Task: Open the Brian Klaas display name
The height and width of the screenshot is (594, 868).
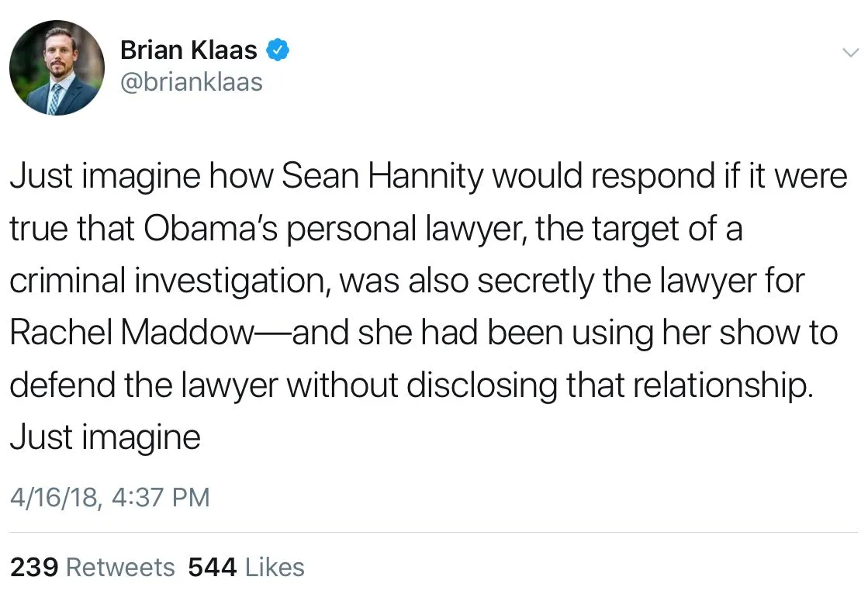Action: point(188,51)
